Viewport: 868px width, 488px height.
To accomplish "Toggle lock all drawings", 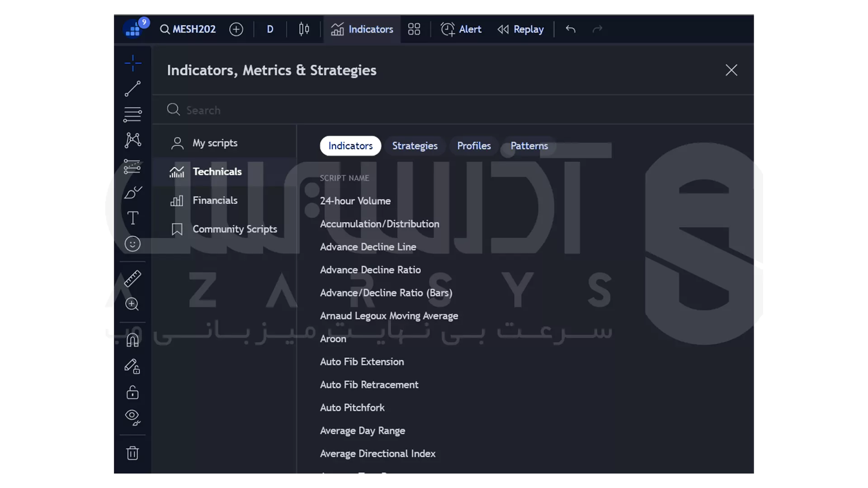I will (x=132, y=392).
